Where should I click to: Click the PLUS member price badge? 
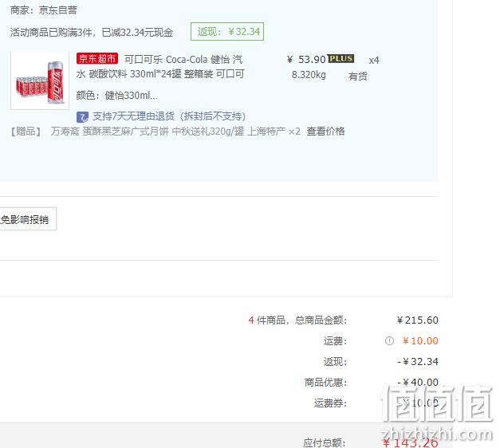pyautogui.click(x=341, y=58)
